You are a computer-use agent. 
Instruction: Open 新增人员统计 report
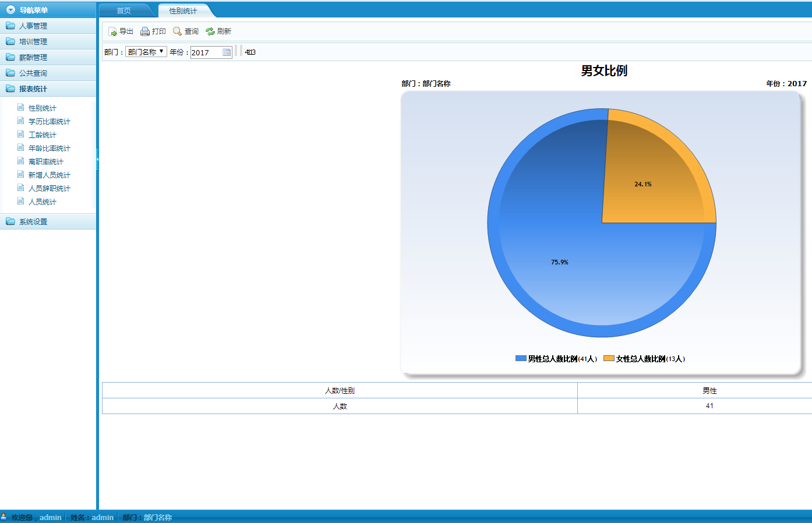tap(50, 175)
